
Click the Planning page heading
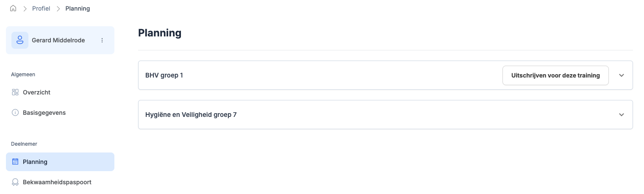point(160,33)
